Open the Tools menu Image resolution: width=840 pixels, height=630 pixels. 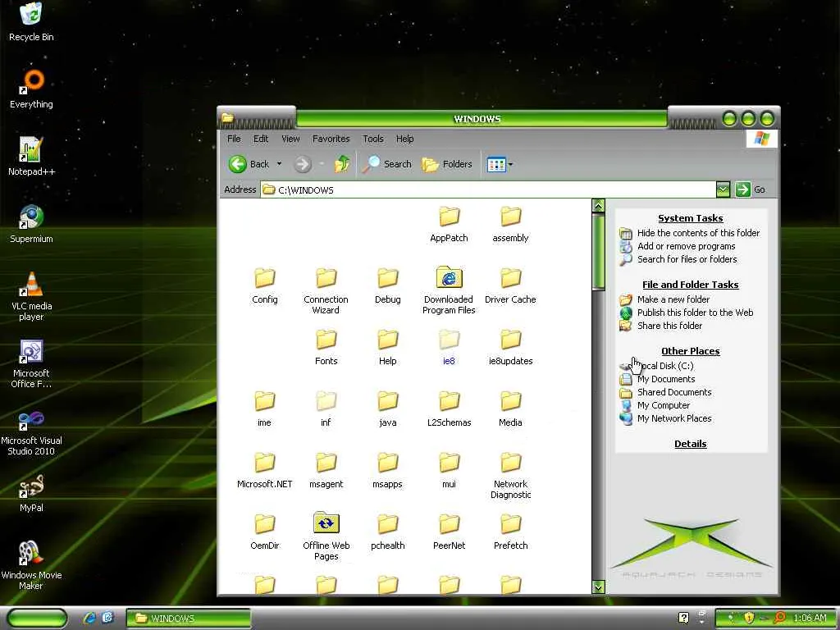(x=373, y=139)
